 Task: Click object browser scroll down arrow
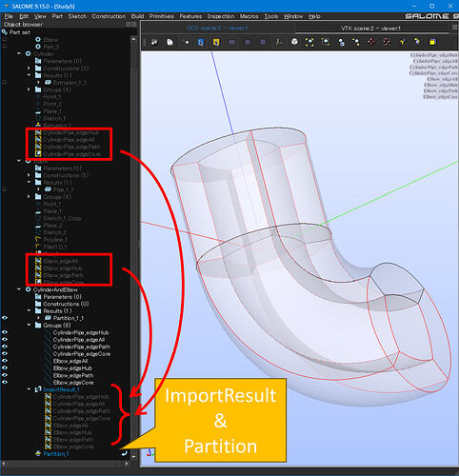point(133,456)
